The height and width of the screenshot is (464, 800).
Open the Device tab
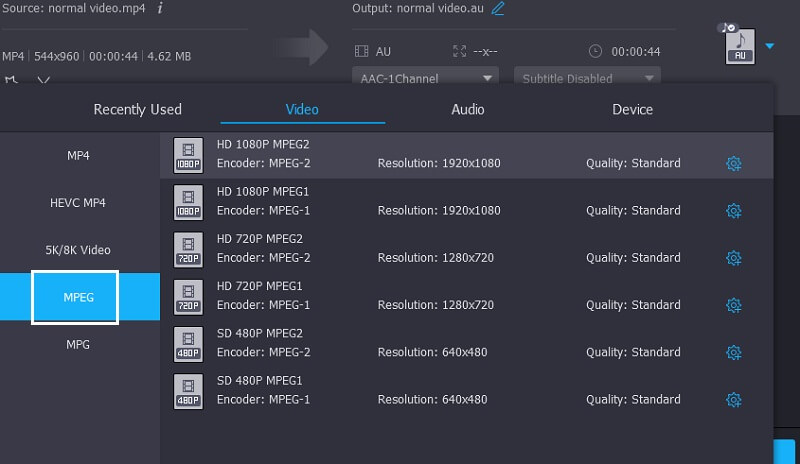(632, 109)
